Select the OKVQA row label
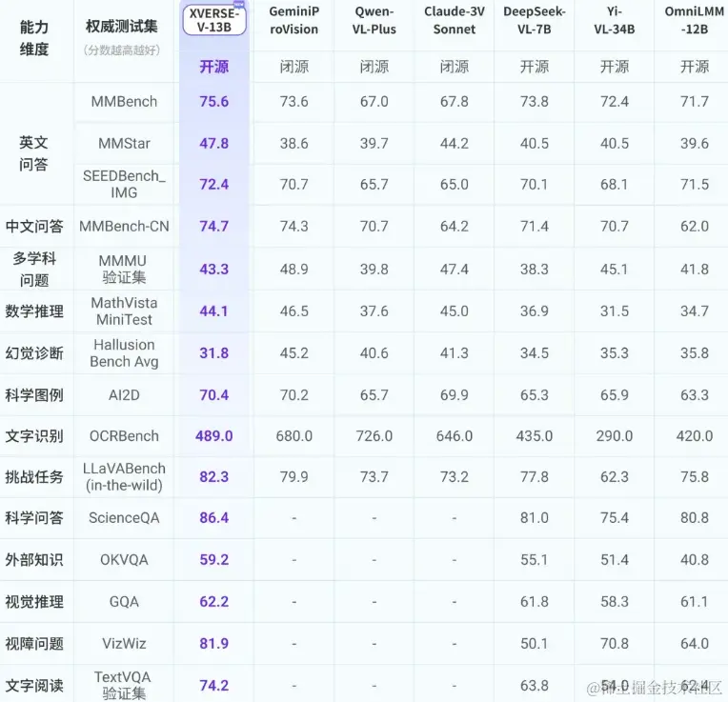 point(124,560)
